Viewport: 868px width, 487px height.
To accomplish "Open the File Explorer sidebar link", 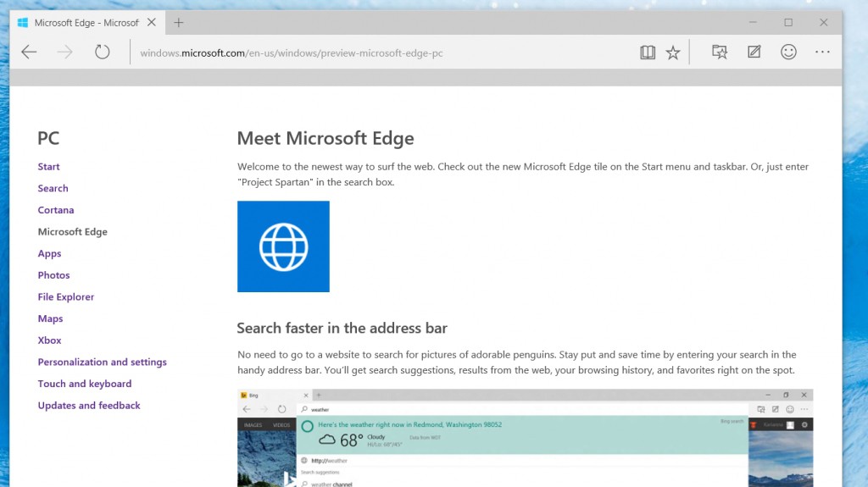I will (x=66, y=297).
